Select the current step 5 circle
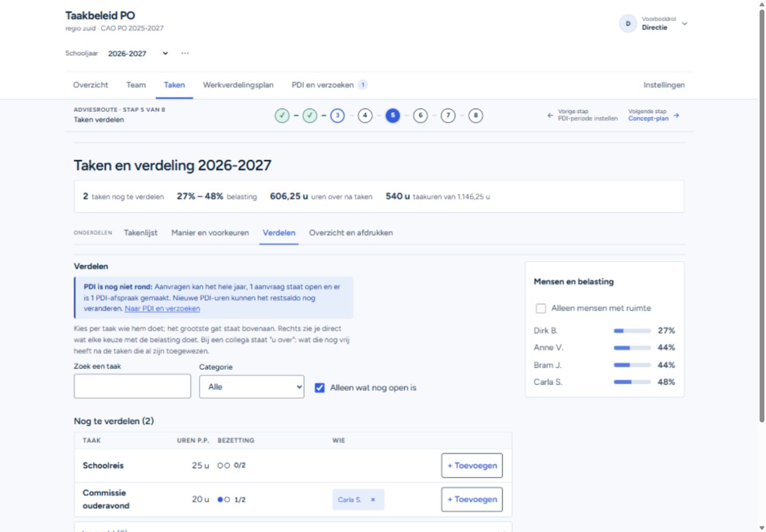 (x=393, y=116)
